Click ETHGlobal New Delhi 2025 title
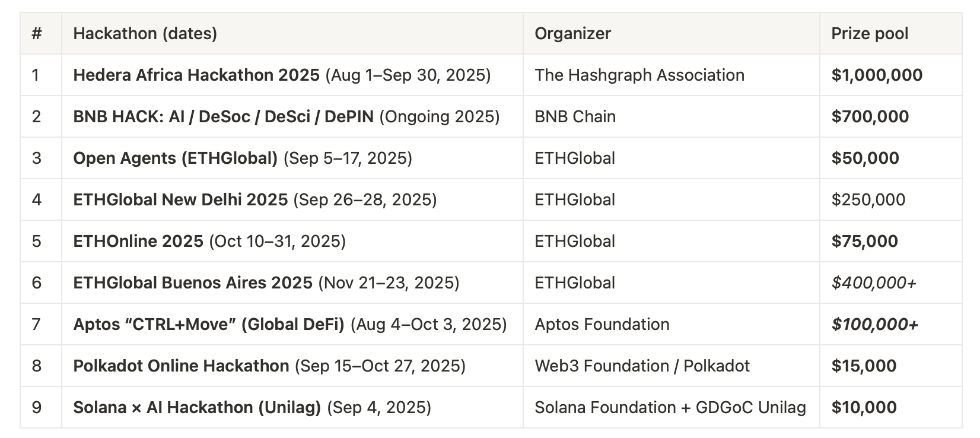Screen dimensions: 980x438 click(180, 199)
